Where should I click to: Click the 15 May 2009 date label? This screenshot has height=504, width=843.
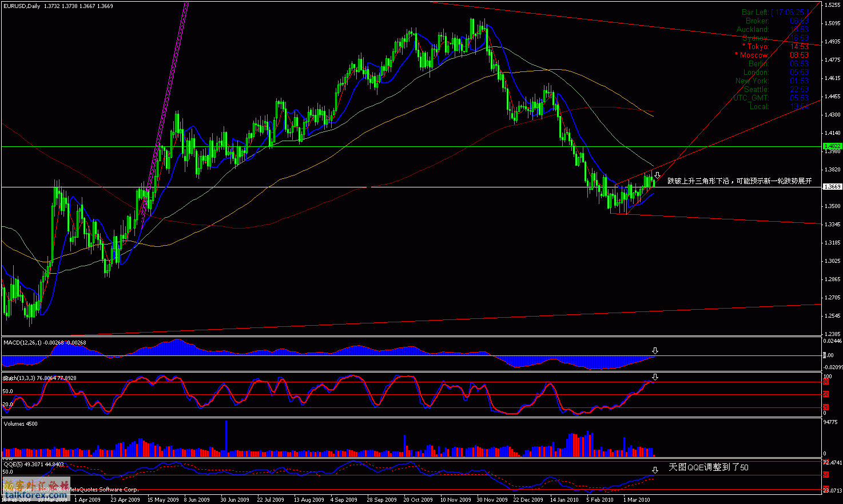coord(162,500)
